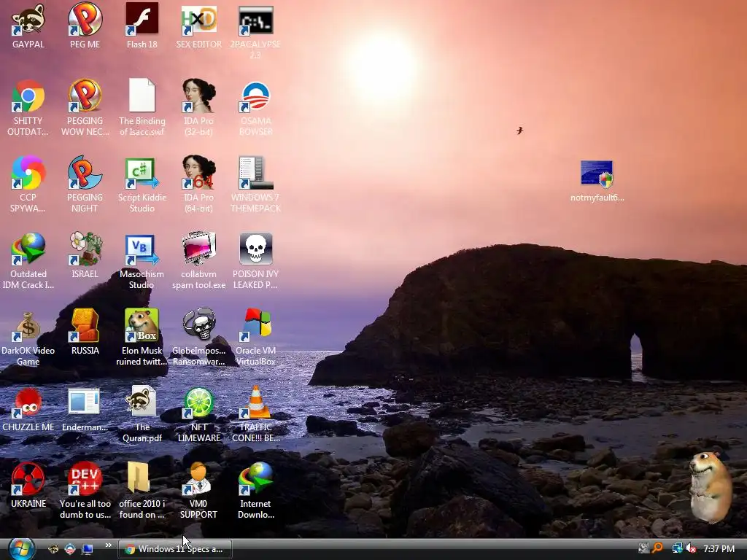The image size is (747, 560).
Task: Launch raccoon icon in Quick Launch
Action: 53,549
